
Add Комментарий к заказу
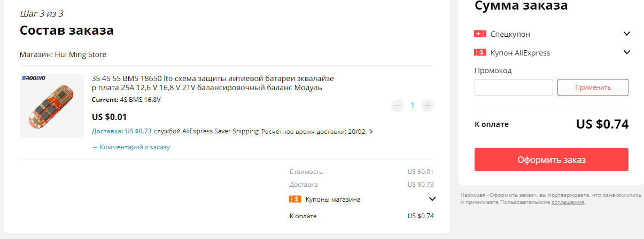tap(131, 147)
